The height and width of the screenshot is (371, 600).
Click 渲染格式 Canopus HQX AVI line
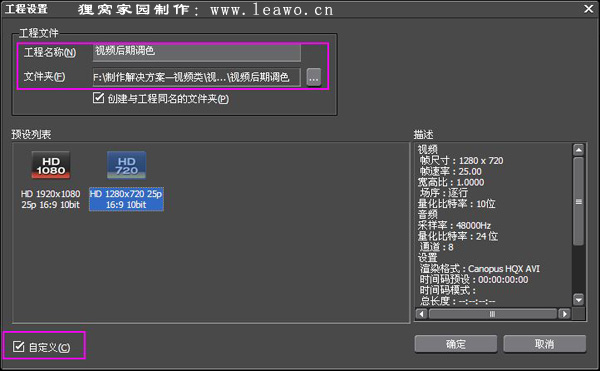pos(480,269)
